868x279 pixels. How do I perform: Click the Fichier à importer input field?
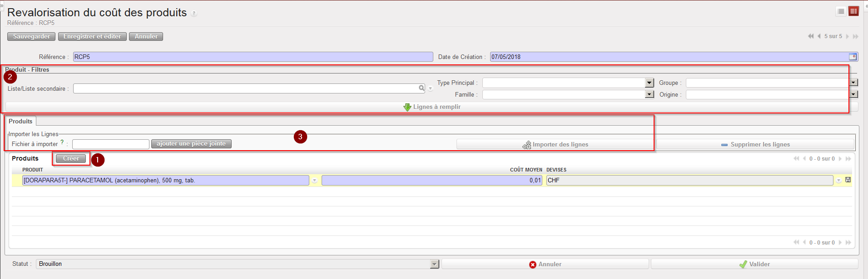[110, 144]
